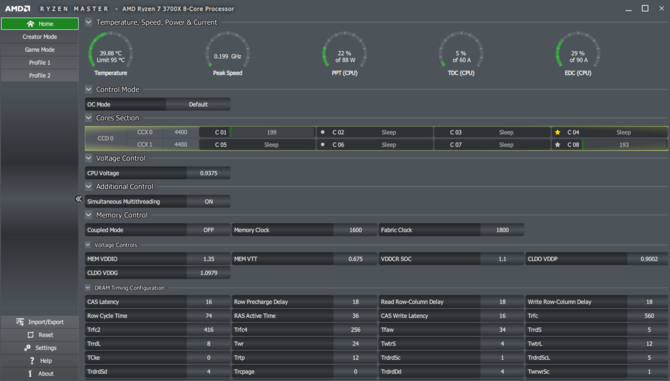
Task: Click Twr value 24
Action: 356,344
